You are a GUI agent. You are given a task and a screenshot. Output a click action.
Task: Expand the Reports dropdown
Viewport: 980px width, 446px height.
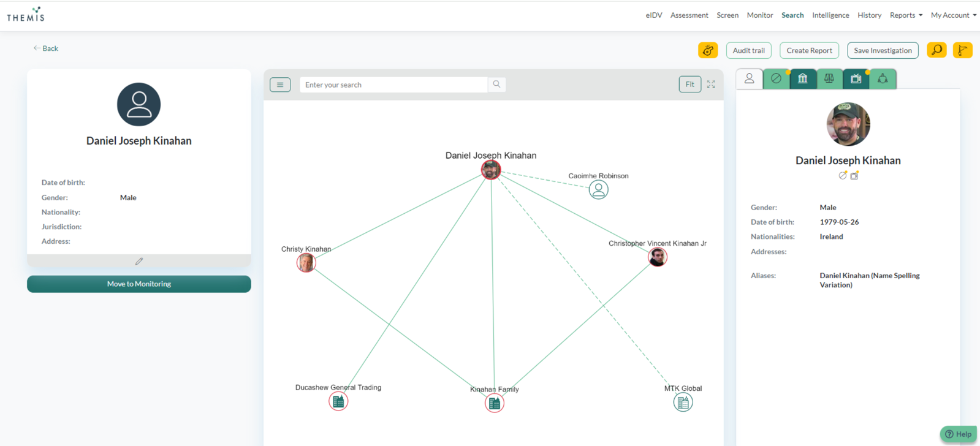(906, 15)
